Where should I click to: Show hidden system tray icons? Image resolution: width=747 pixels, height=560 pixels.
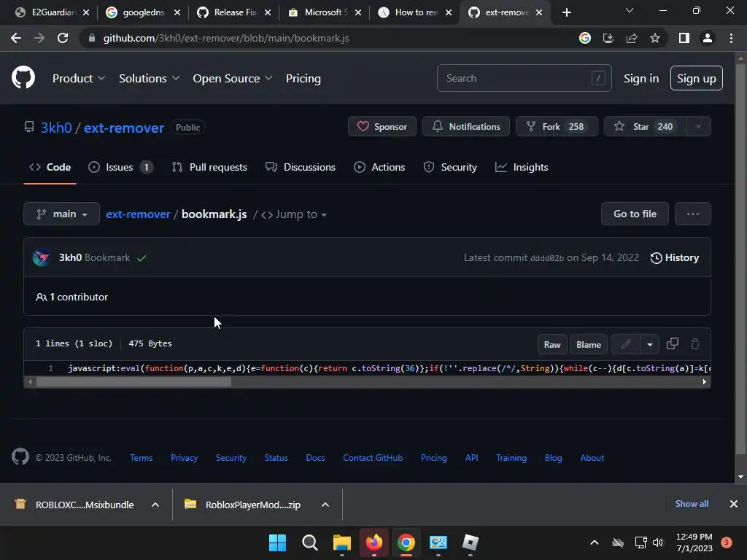tap(594, 542)
